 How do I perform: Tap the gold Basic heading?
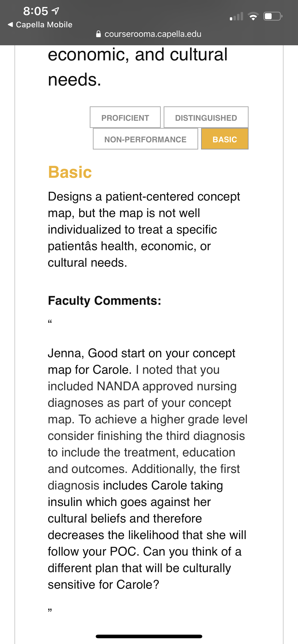click(70, 172)
